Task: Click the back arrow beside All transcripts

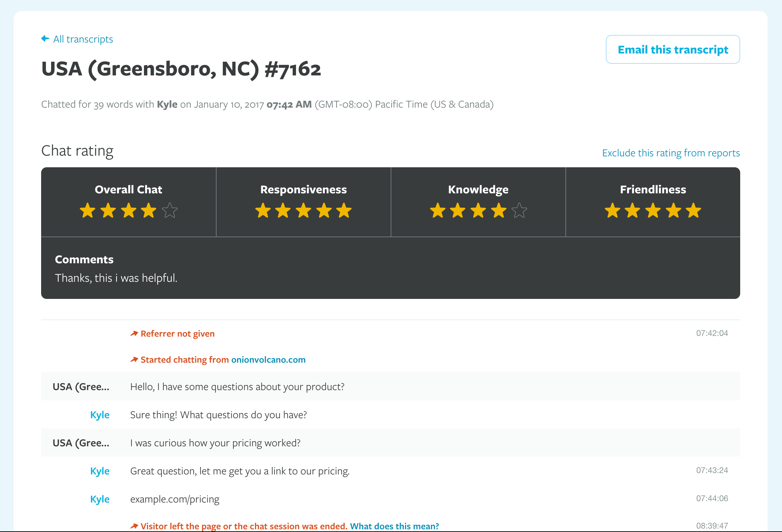Action: point(45,39)
